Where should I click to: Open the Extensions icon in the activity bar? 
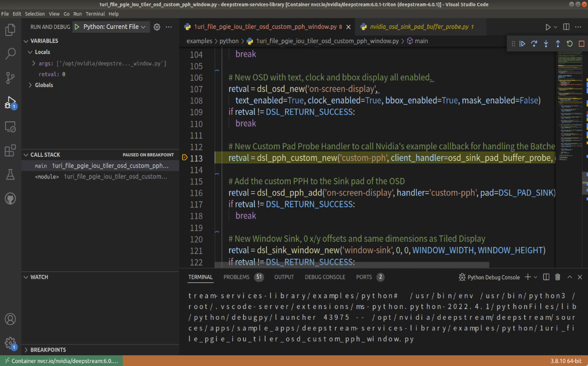10,150
